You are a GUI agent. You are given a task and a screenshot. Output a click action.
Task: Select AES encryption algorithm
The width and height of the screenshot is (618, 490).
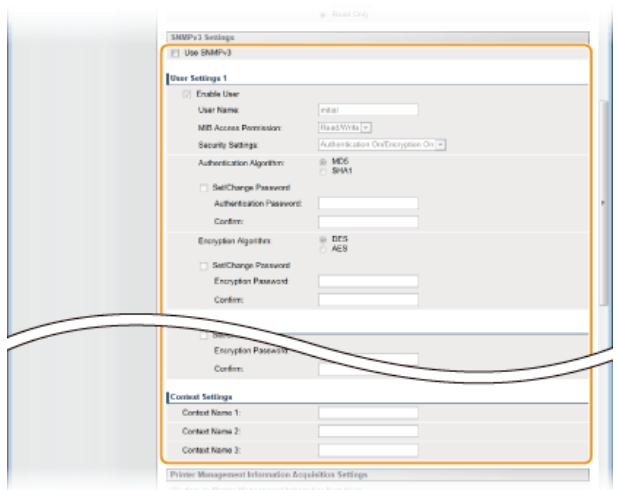pos(323,249)
